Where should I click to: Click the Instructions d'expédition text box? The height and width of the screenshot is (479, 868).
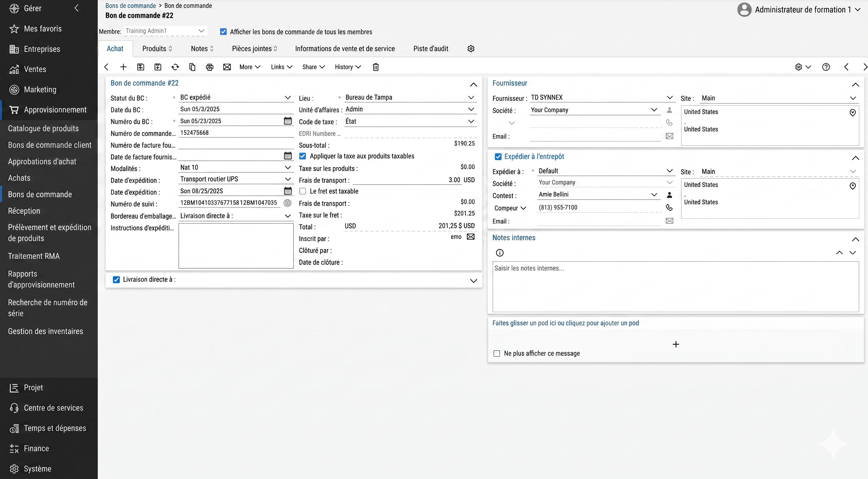click(x=236, y=246)
